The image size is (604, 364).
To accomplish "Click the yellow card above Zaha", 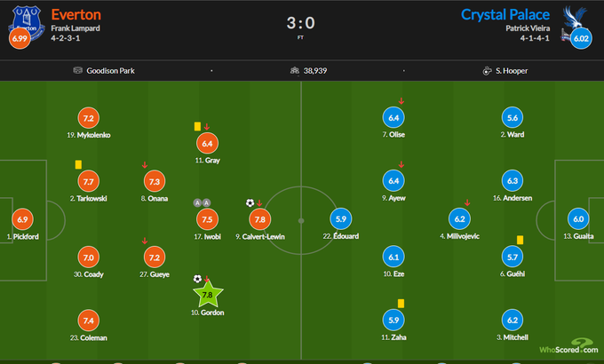I will (x=401, y=304).
